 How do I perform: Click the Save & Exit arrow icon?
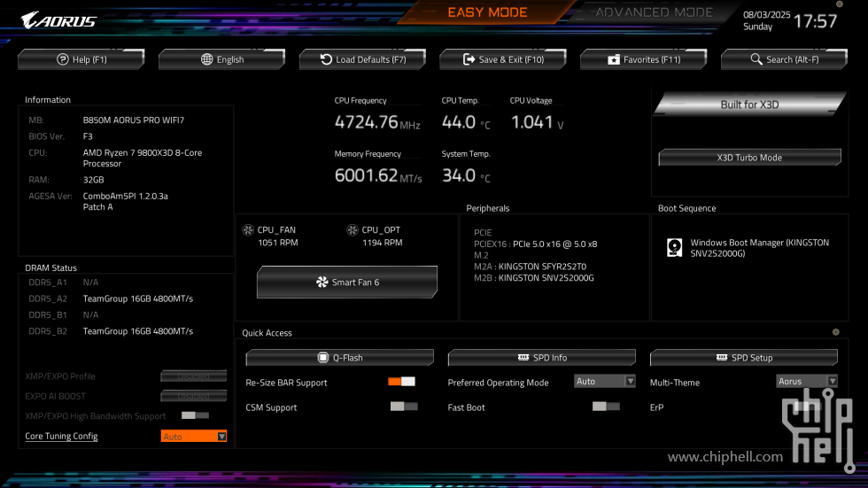pos(469,59)
